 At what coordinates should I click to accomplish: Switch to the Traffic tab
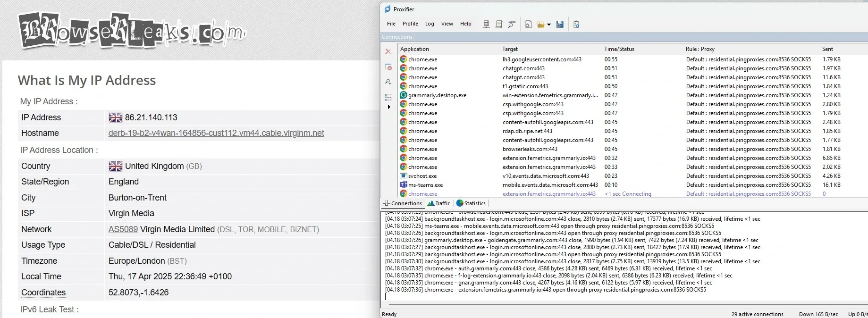(439, 203)
